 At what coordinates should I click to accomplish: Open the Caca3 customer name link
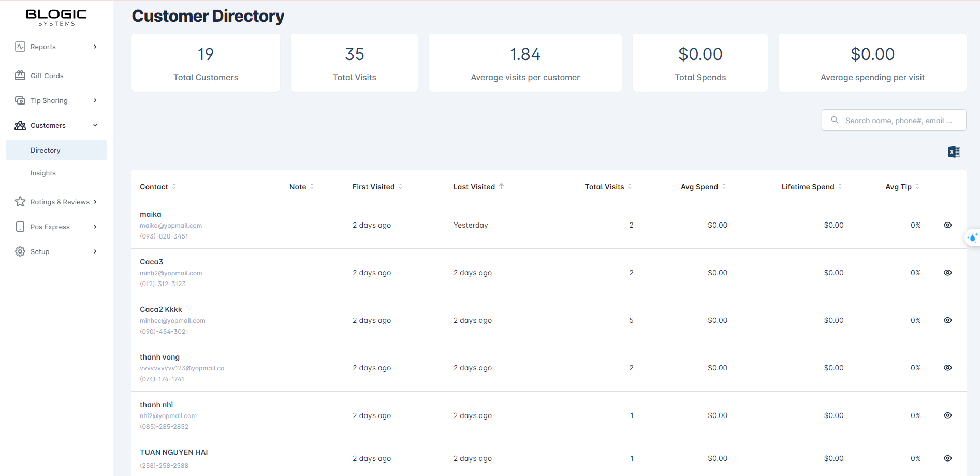[x=151, y=262]
